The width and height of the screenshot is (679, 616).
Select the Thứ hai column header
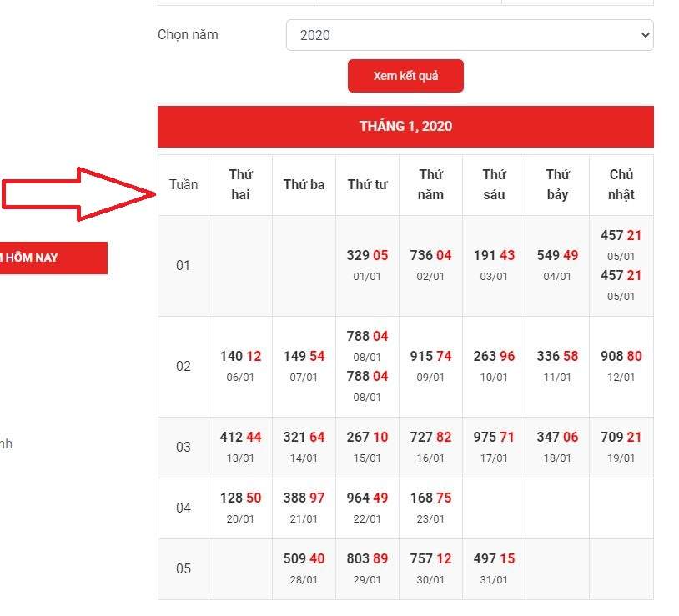point(240,184)
